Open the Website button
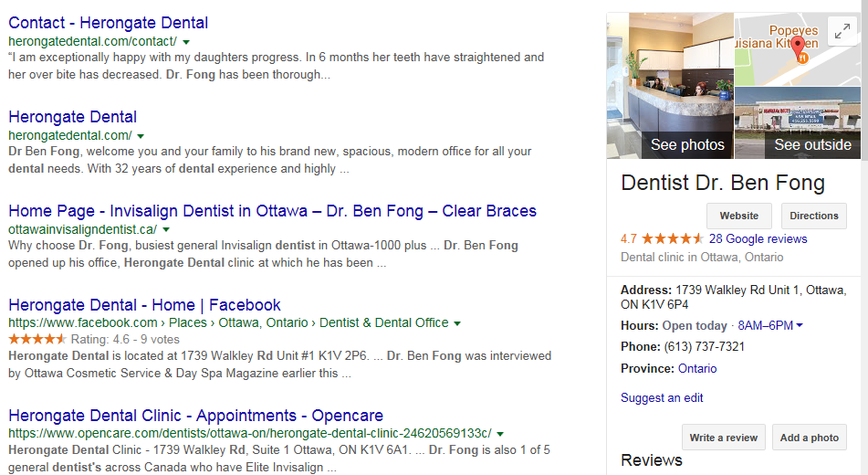 (x=738, y=216)
